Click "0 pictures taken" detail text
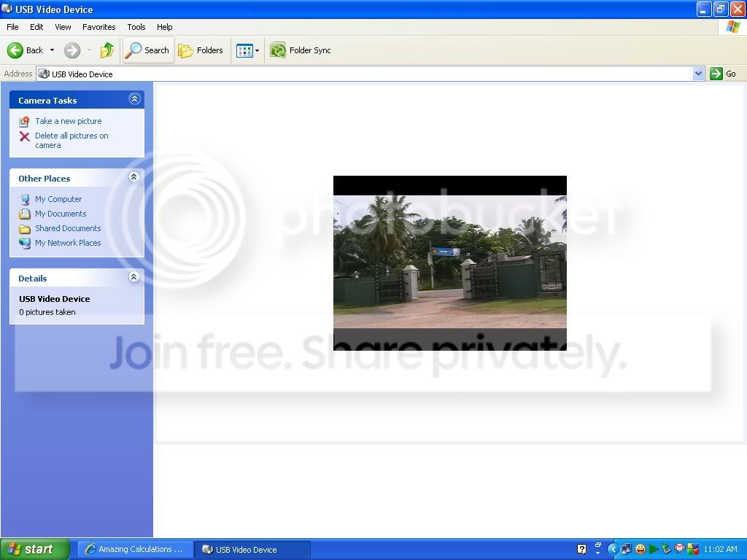This screenshot has width=747, height=560. click(47, 312)
